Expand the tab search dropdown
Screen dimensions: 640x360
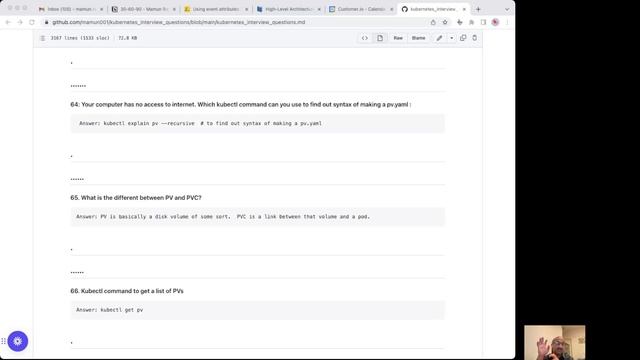(x=507, y=9)
